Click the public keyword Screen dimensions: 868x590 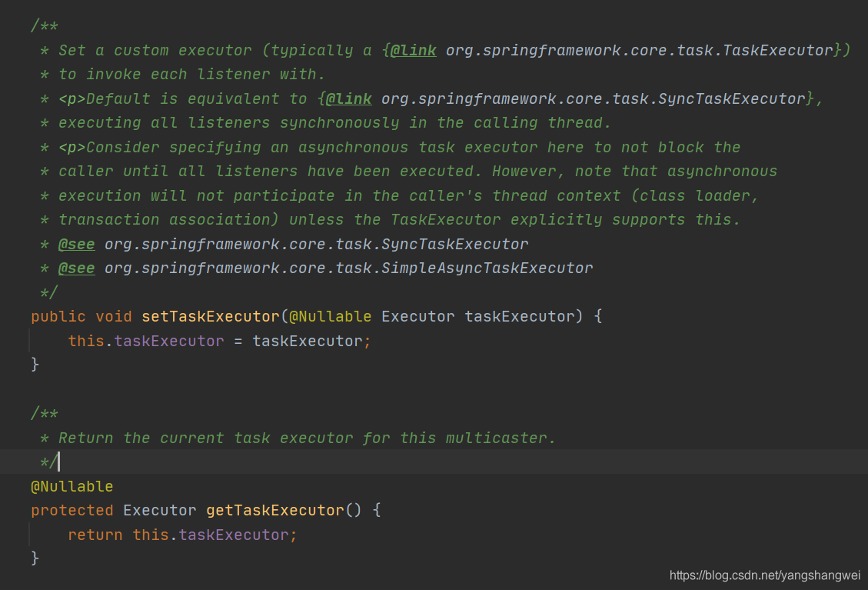[58, 317]
